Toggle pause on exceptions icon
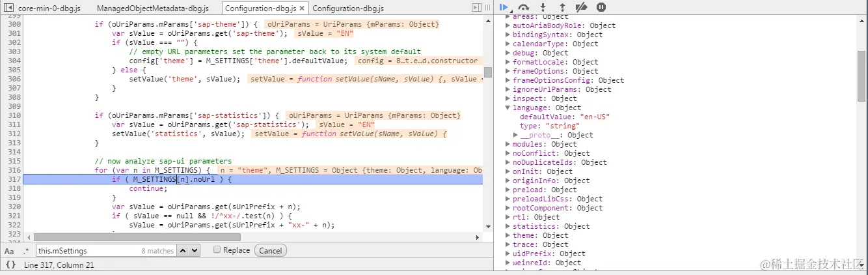 (601, 7)
